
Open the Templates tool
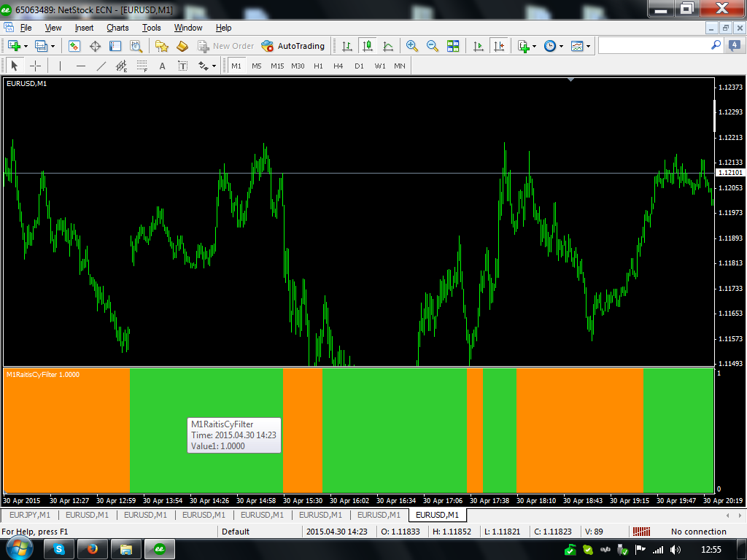577,46
